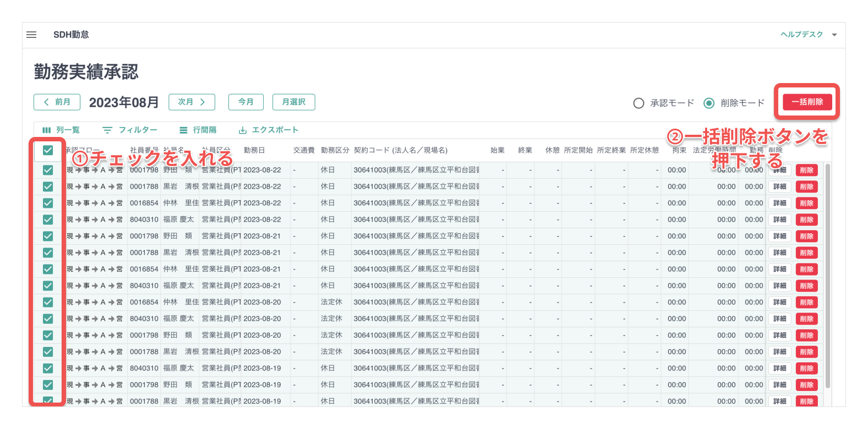Open the month picker (月選択)
The image size is (868, 429).
(293, 102)
